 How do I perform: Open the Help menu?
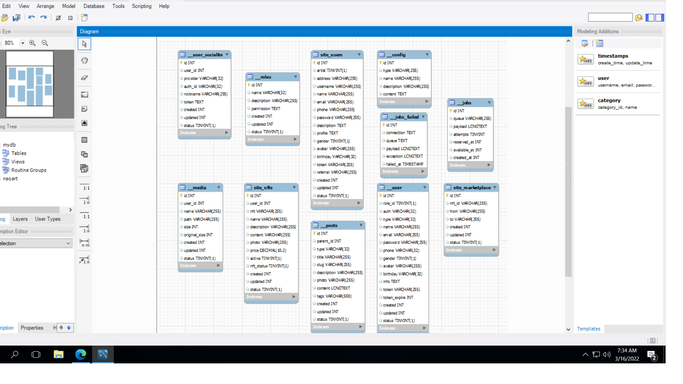(x=164, y=6)
